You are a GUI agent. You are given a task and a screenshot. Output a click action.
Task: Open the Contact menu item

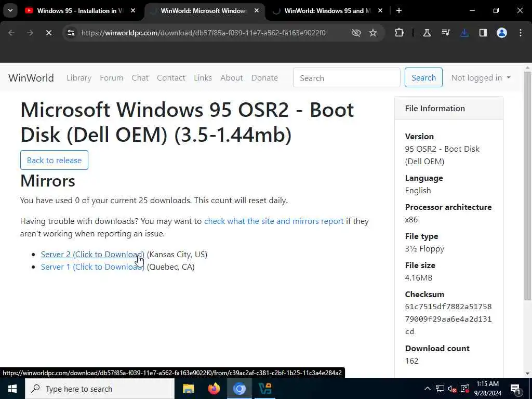[x=171, y=78]
